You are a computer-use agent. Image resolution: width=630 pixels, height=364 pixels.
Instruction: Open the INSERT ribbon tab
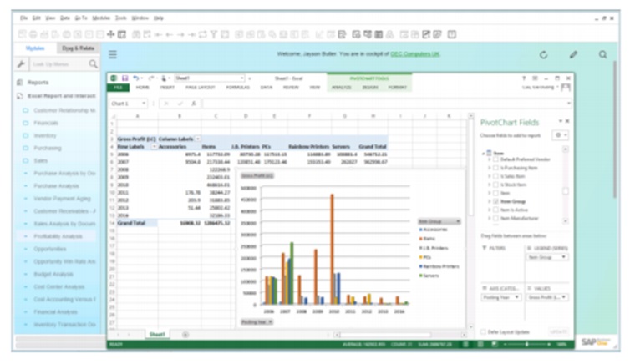[x=167, y=87]
